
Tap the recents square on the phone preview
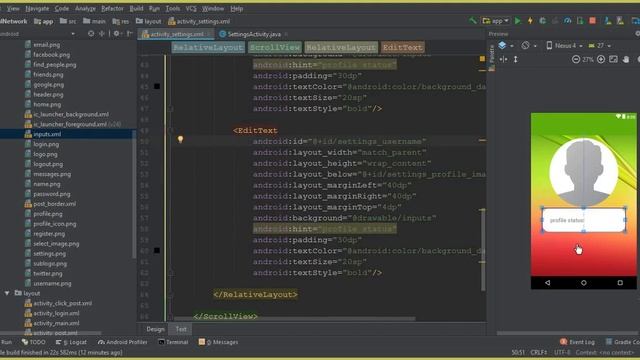coord(620,282)
